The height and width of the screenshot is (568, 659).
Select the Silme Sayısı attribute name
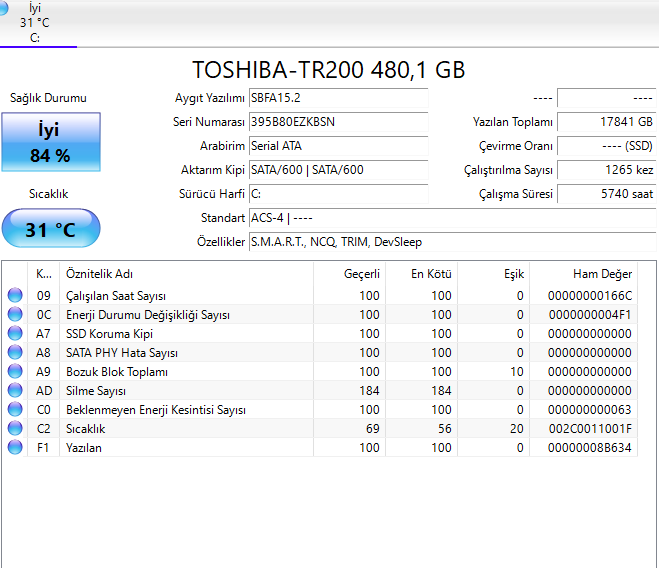96,391
